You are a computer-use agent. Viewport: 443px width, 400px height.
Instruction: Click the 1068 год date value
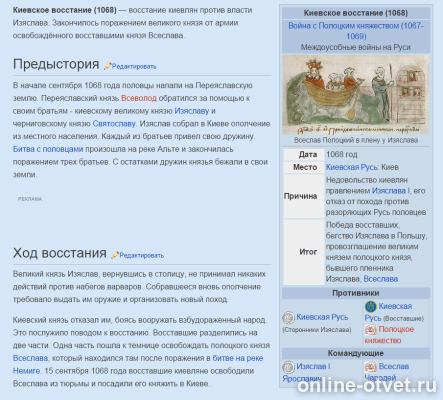(342, 154)
